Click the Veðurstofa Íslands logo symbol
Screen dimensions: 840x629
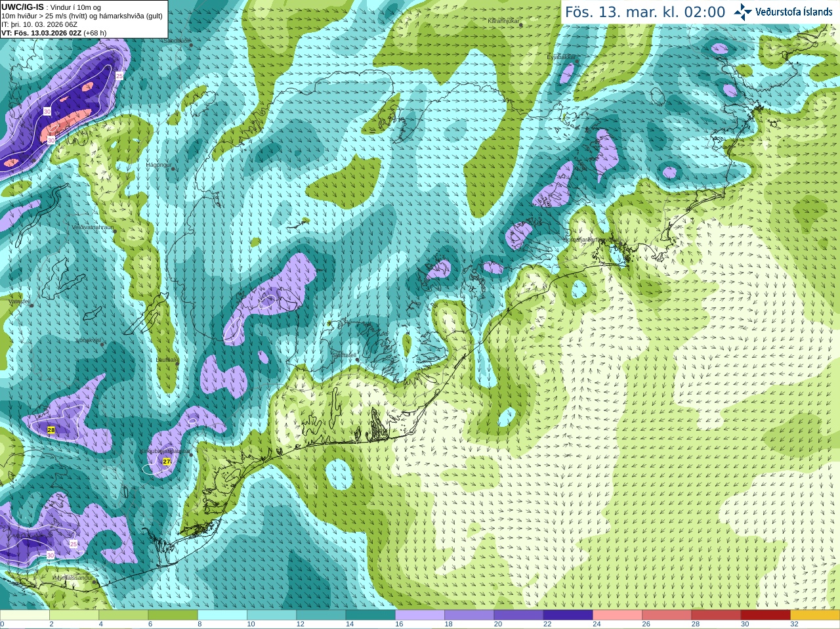click(743, 12)
